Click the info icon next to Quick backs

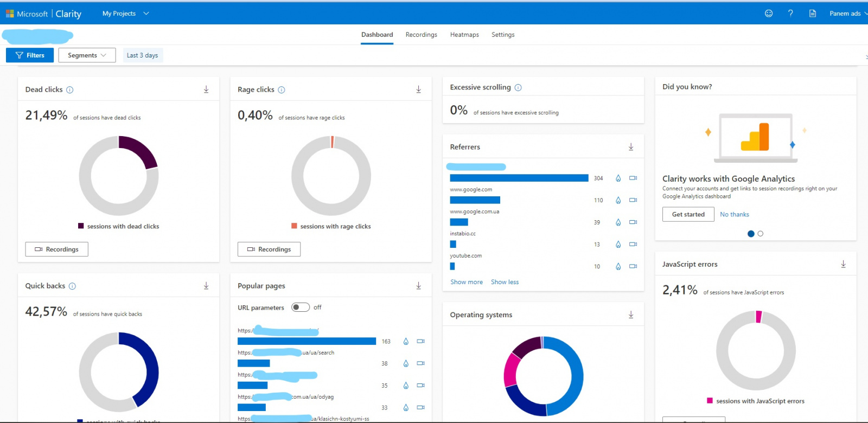click(x=72, y=286)
